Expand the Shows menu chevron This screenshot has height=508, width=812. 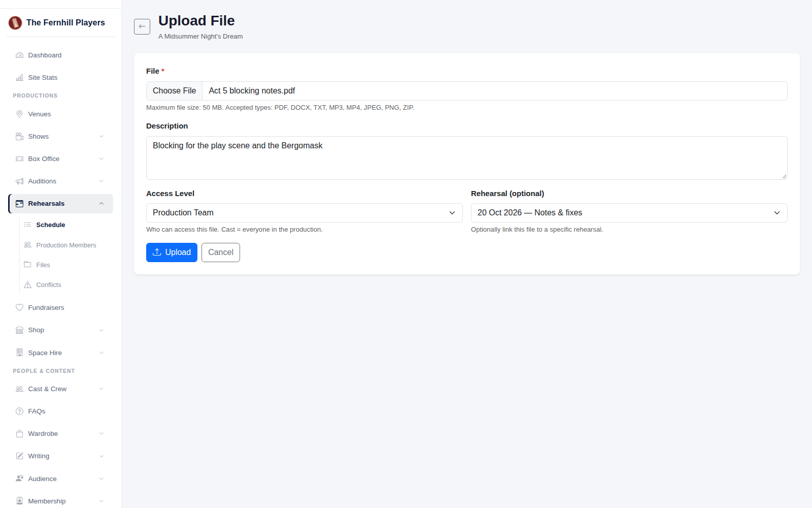pyautogui.click(x=101, y=137)
